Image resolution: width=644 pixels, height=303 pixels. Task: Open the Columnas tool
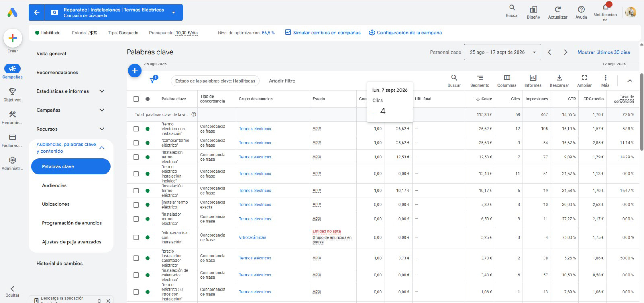(x=507, y=80)
